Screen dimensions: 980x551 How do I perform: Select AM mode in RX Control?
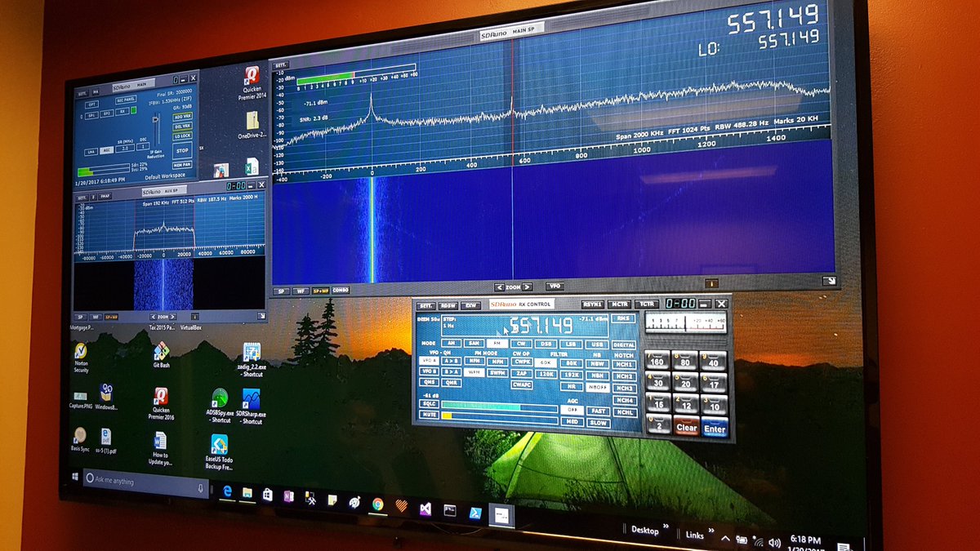tap(451, 343)
